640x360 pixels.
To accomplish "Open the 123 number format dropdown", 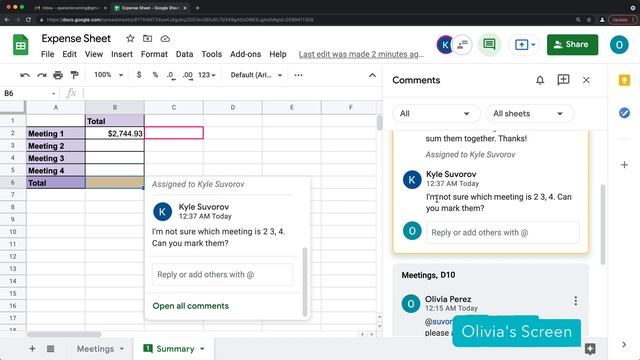I will tap(207, 75).
